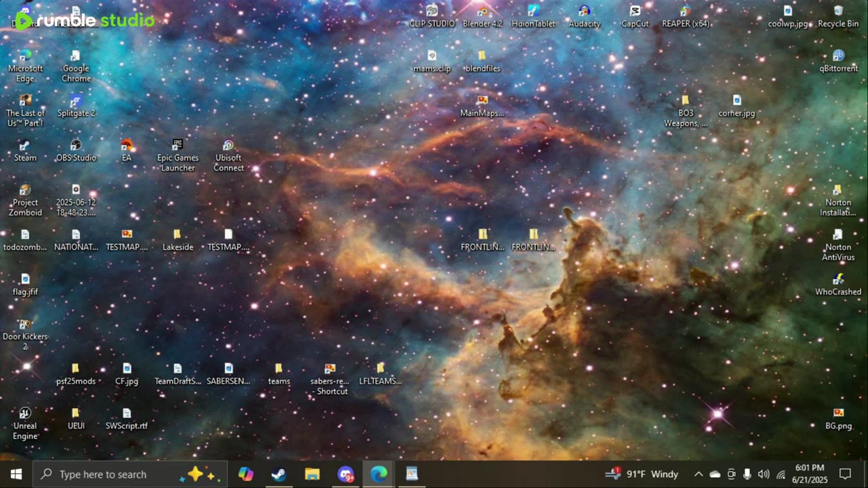The width and height of the screenshot is (868, 488).
Task: Open the Microsoft Edge desktop shortcut
Action: [25, 66]
